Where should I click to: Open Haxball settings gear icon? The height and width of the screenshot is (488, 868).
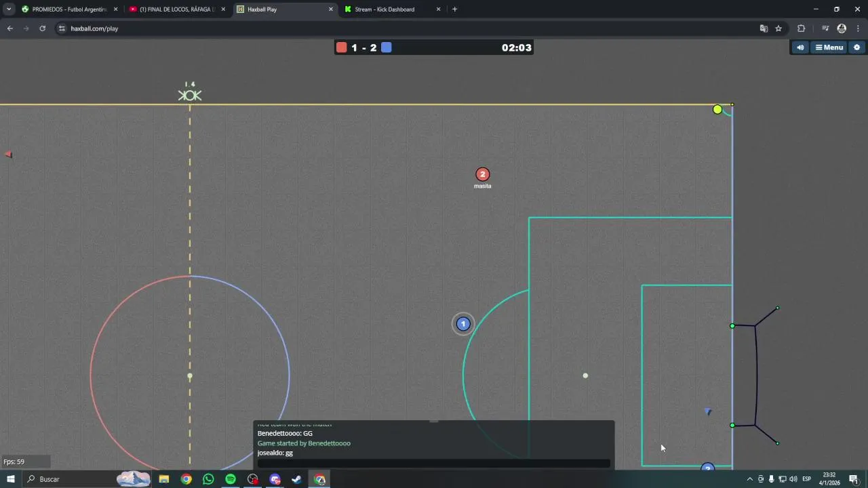coord(856,47)
